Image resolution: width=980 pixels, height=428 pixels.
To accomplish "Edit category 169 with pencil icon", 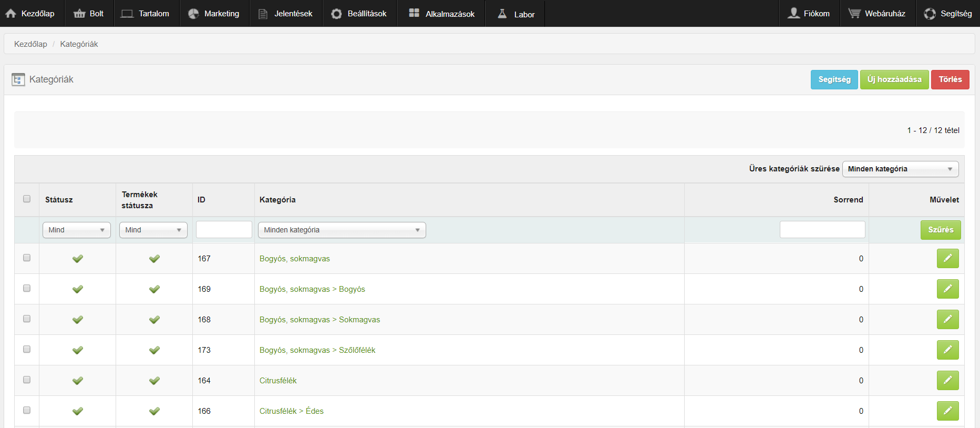I will [x=948, y=289].
